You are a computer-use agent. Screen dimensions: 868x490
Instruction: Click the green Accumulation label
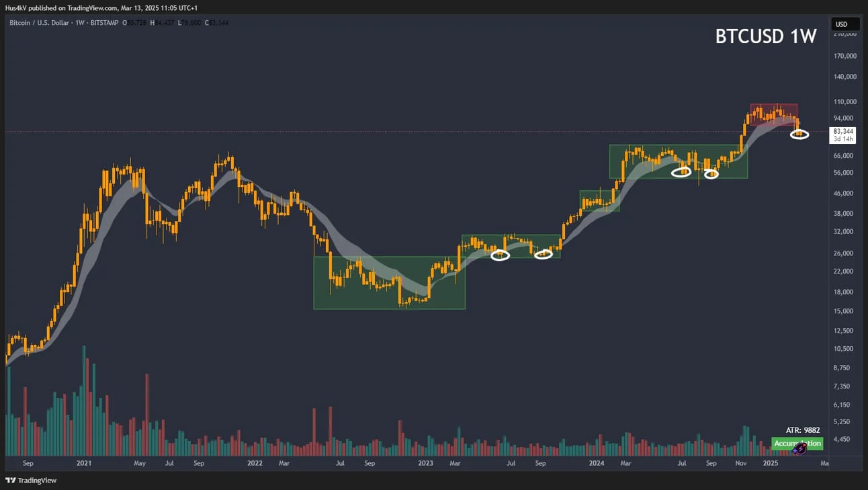(797, 444)
